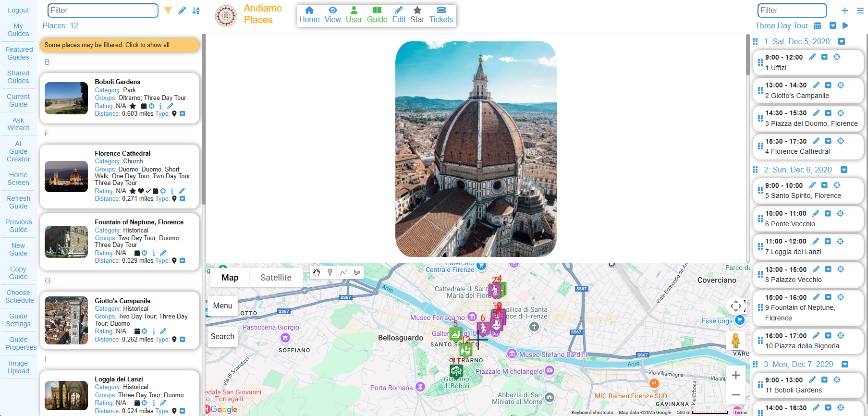Edit Boboli Gardens with pencil icon
This screenshot has height=416, width=868.
(x=170, y=106)
